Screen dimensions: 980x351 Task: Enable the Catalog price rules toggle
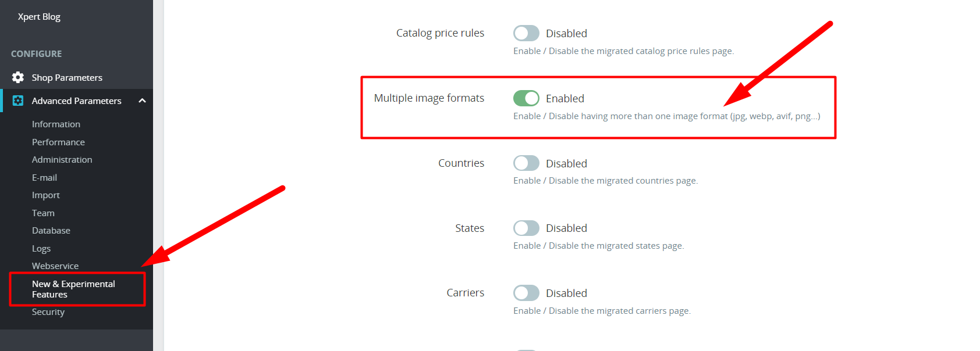coord(526,33)
